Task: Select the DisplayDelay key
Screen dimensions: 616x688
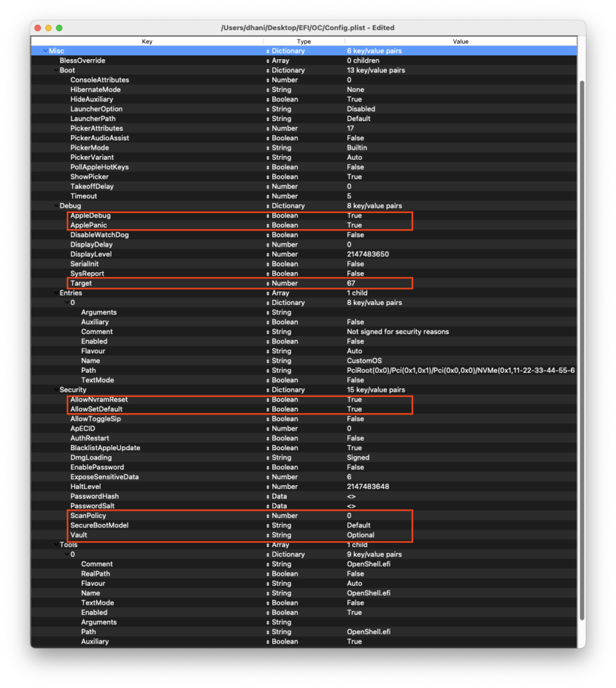Action: click(x=91, y=245)
